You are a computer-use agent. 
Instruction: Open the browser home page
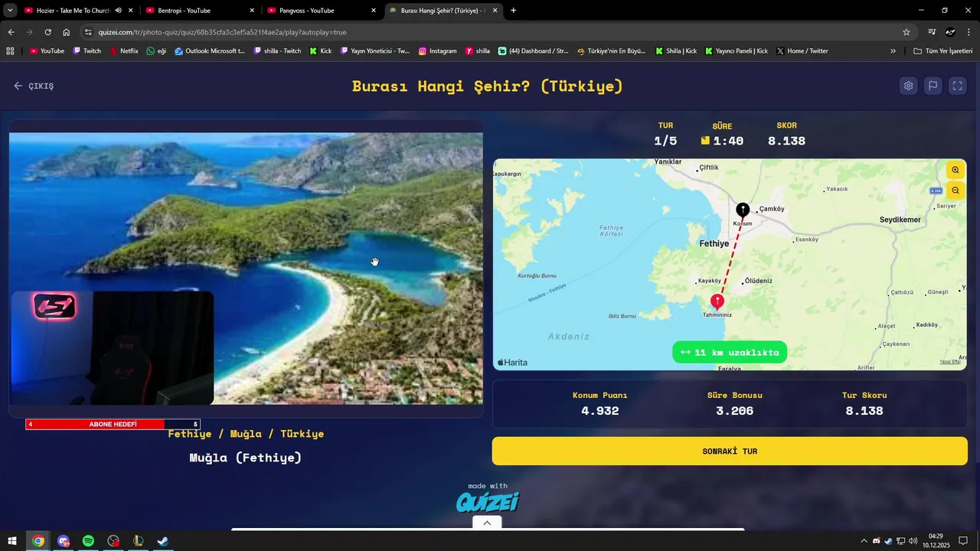[x=67, y=32]
